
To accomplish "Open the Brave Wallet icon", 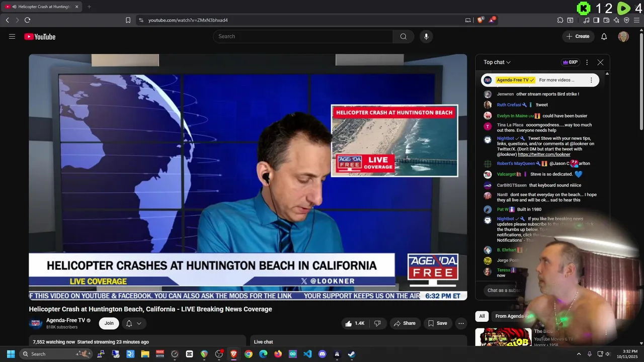I will point(606,20).
